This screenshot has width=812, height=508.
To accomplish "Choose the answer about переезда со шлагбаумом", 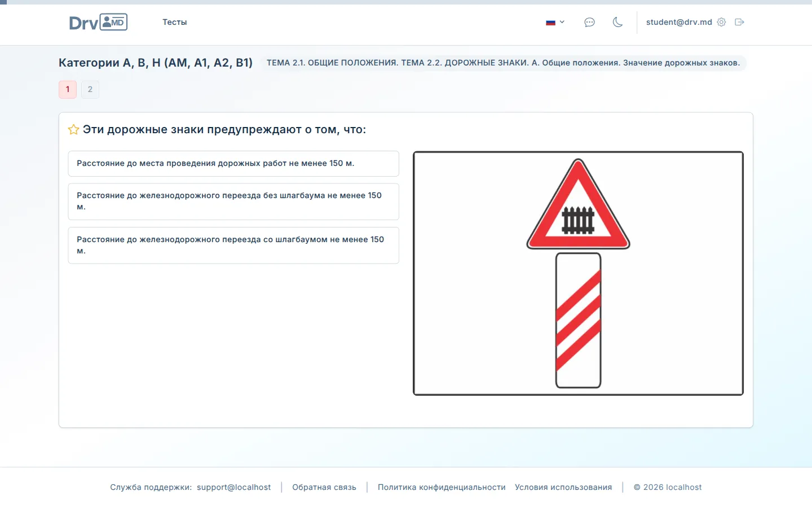I will tap(233, 245).
